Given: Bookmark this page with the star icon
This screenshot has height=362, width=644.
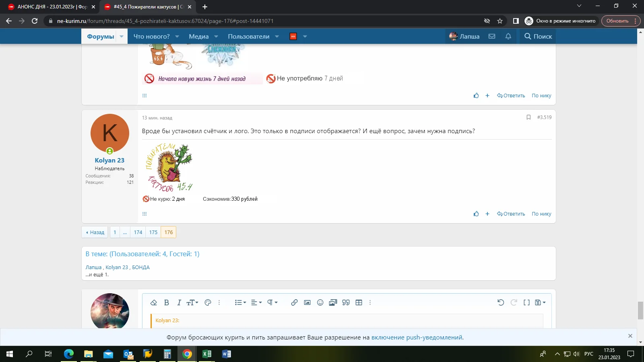Looking at the screenshot, I should pos(500,21).
